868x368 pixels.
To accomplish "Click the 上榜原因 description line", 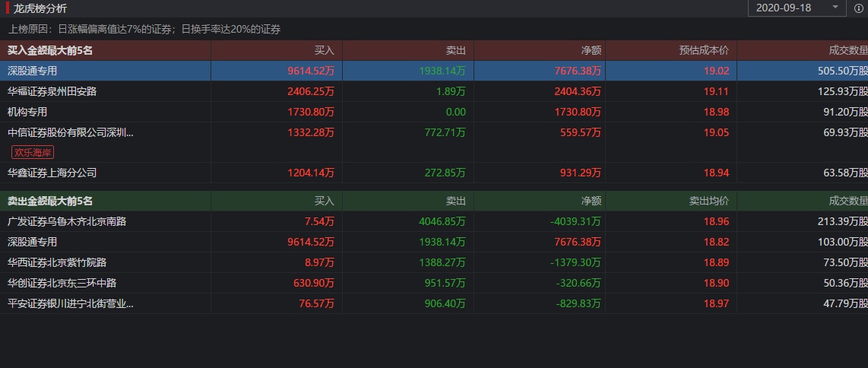I will (x=144, y=29).
